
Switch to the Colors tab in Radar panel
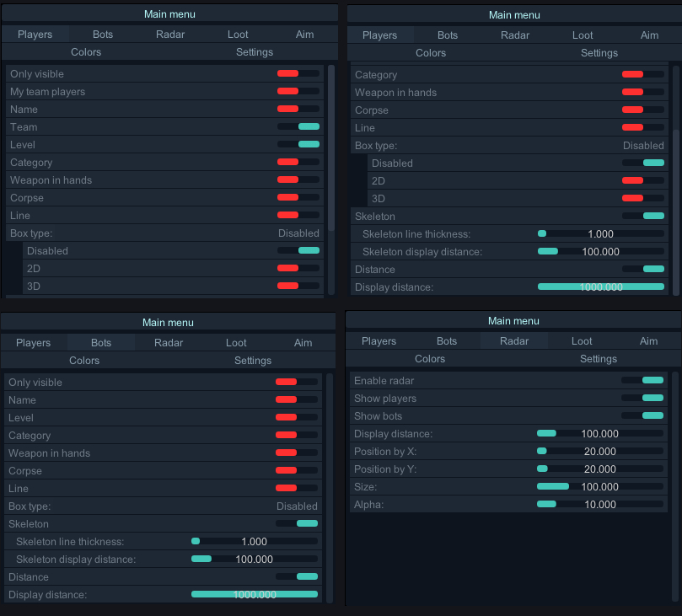pyautogui.click(x=429, y=358)
